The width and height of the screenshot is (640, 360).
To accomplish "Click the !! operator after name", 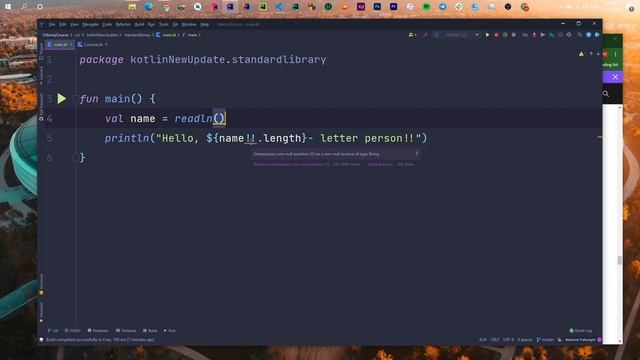I will [251, 138].
